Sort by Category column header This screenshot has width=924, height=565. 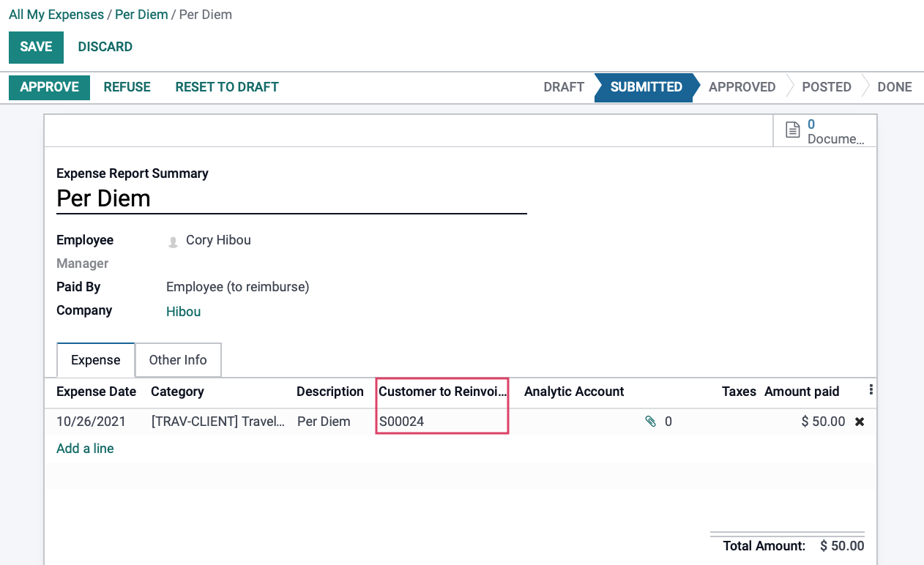point(177,392)
